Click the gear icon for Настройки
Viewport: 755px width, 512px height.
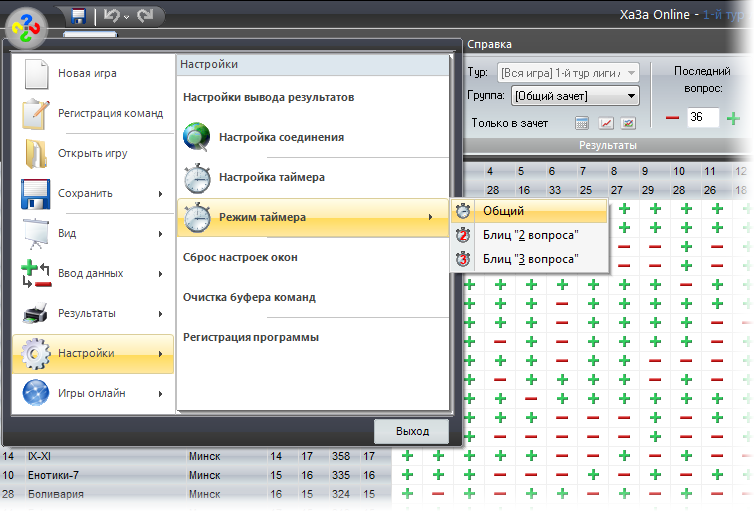pos(35,354)
